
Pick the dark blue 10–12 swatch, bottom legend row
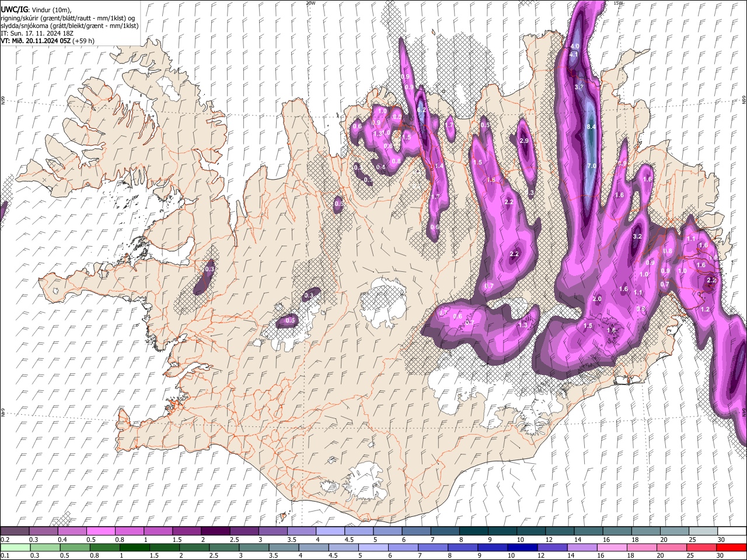click(x=522, y=547)
